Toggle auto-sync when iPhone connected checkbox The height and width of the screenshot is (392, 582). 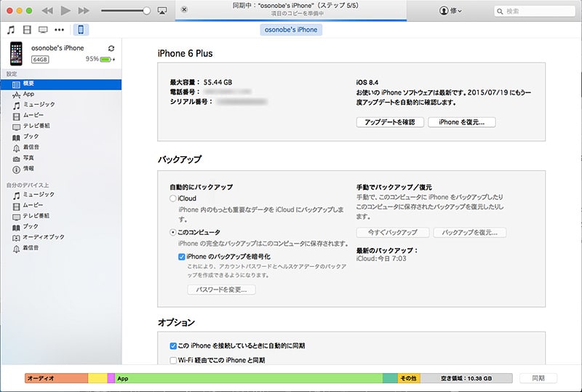pos(173,346)
